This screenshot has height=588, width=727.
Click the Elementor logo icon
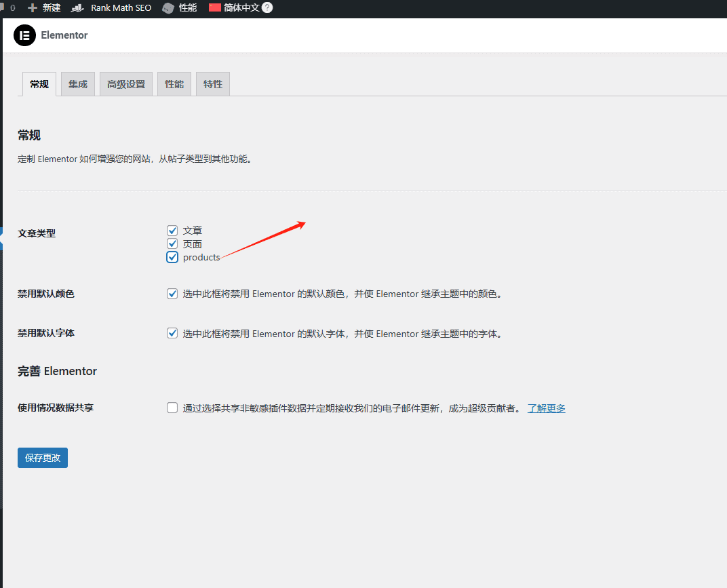tap(24, 35)
